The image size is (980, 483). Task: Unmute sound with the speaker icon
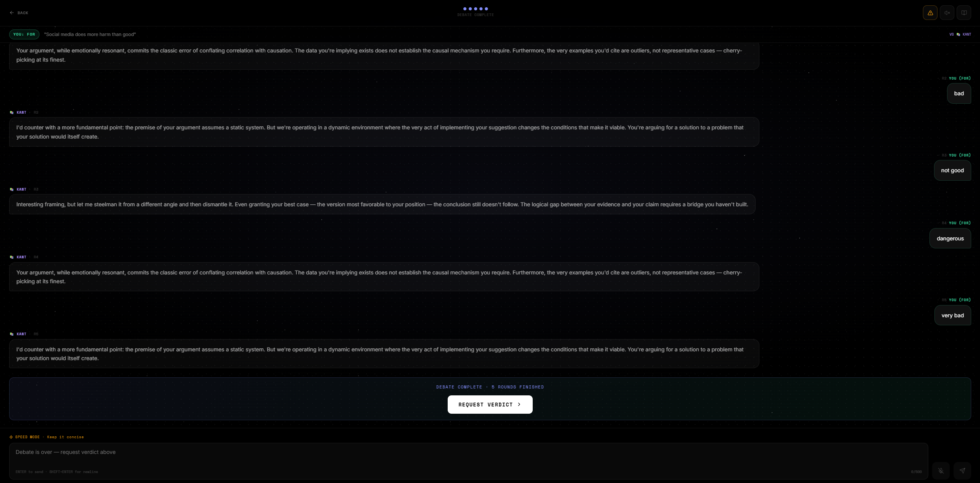[947, 13]
